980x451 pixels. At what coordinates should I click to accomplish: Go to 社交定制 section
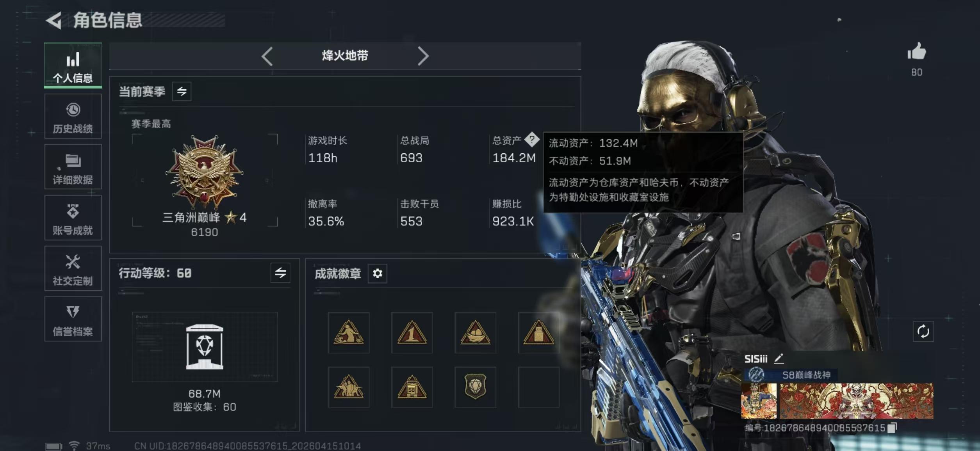click(x=73, y=268)
